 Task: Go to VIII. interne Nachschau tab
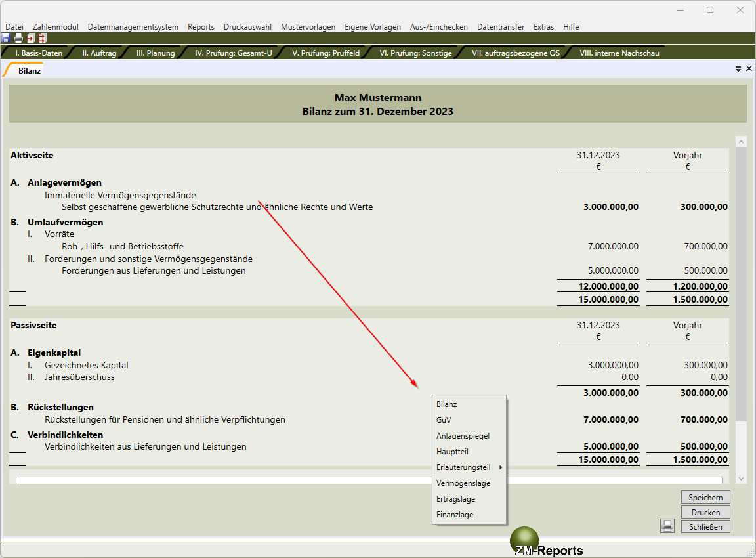click(x=619, y=53)
